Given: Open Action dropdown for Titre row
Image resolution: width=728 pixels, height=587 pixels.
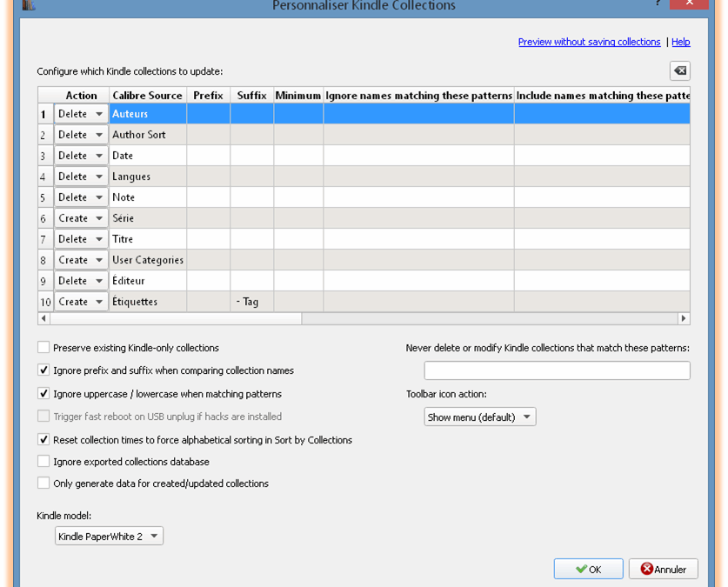Looking at the screenshot, I should (81, 239).
